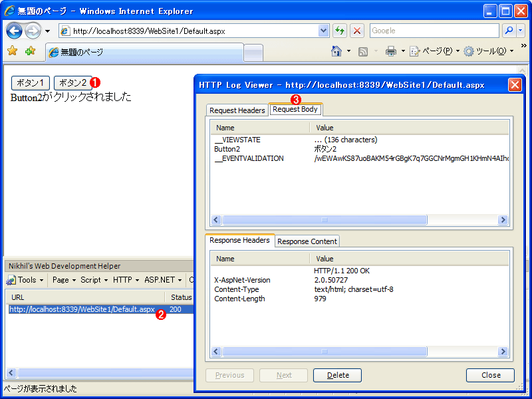Click the ボタン1 button on the page
This screenshot has width=532, height=399.
pos(31,82)
